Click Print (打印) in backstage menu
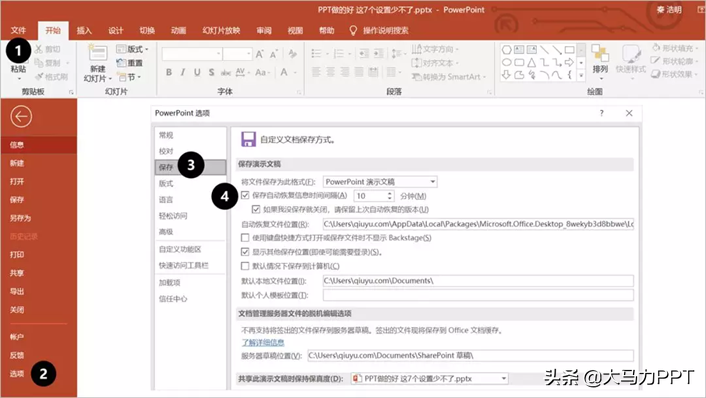This screenshot has height=398, width=706. point(17,254)
